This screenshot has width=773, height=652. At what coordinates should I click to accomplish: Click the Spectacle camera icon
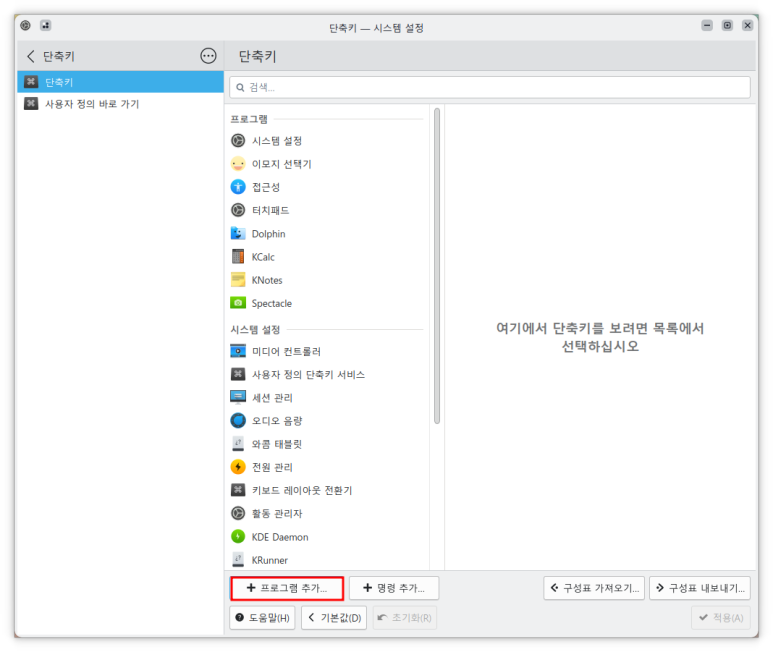(x=238, y=303)
